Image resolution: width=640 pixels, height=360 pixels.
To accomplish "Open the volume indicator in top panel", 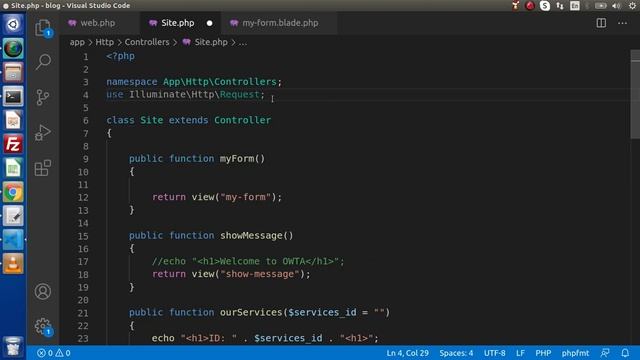I will (616, 6).
